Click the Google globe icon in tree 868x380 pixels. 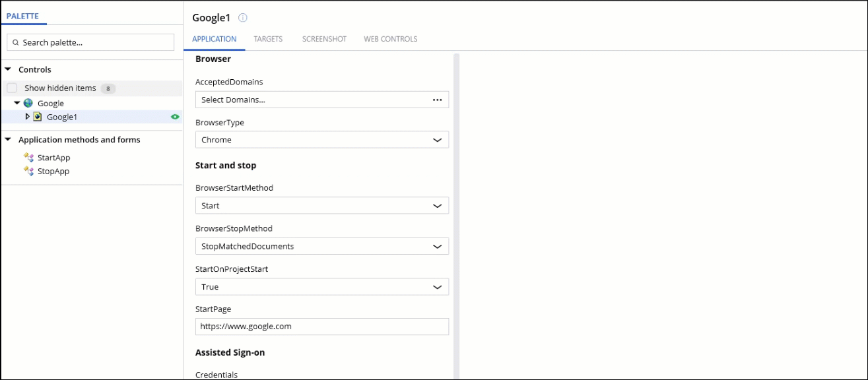tap(28, 103)
